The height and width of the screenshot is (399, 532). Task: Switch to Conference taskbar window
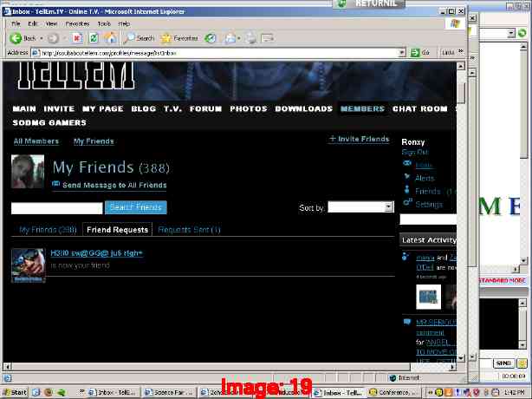(391, 392)
